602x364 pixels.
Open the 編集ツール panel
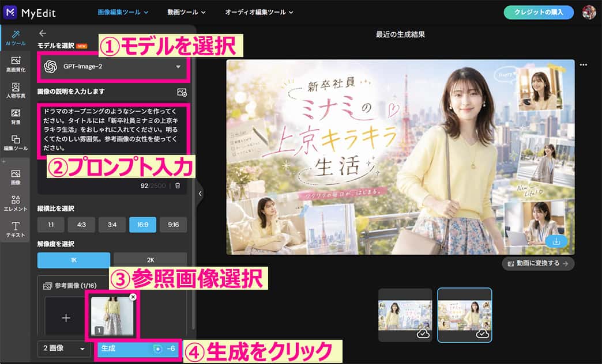(16, 143)
